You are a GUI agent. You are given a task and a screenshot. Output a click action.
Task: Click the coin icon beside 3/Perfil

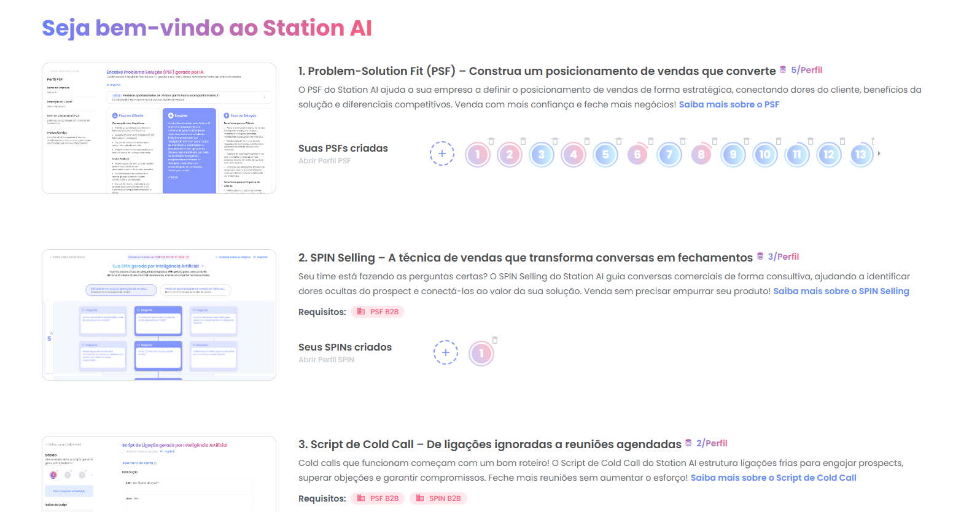click(760, 257)
